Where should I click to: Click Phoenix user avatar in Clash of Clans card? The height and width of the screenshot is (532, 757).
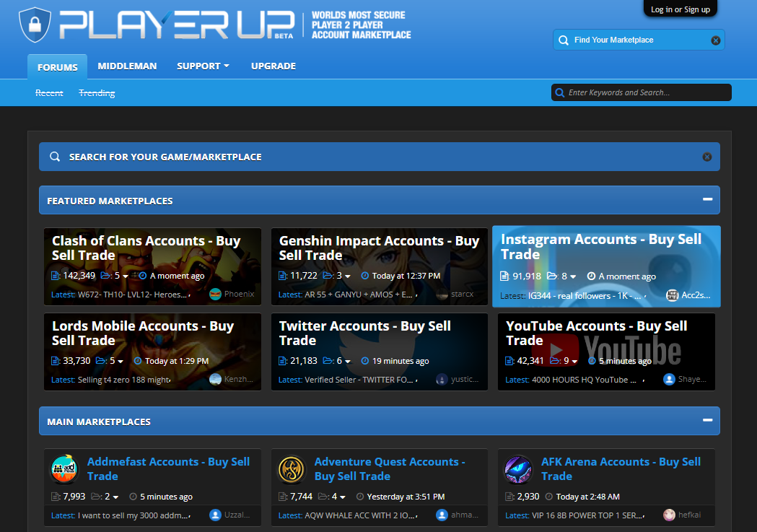(215, 294)
